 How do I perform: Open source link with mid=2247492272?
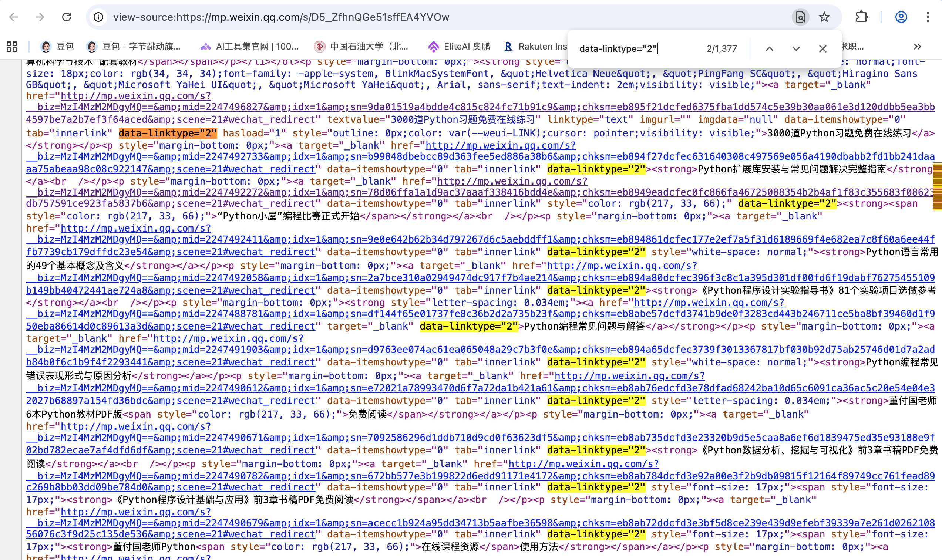480,192
